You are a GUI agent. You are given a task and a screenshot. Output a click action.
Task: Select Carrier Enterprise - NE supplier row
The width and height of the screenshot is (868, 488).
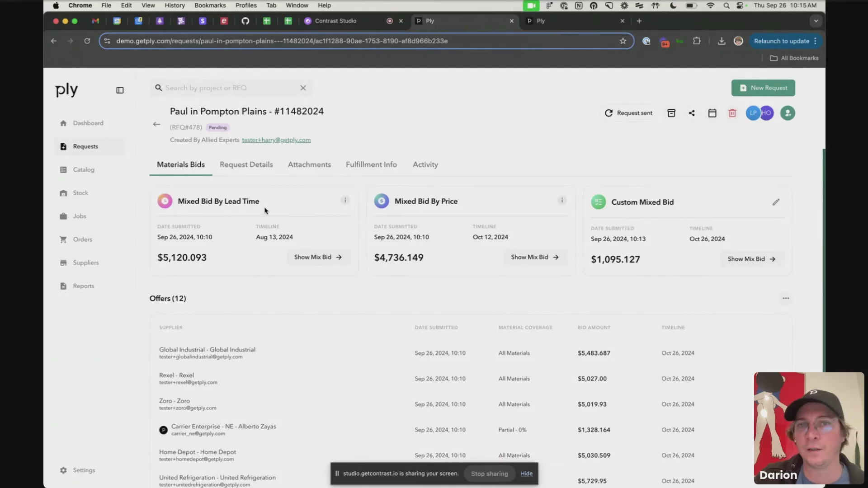(470, 430)
